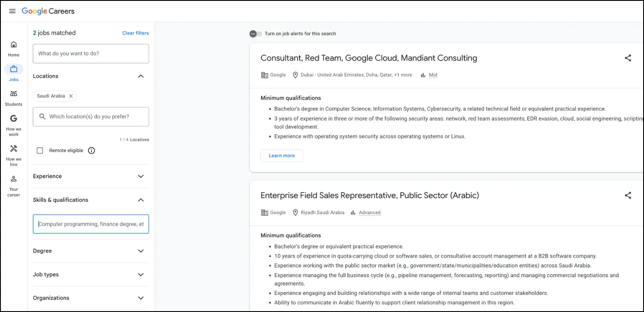Click the location search magnifier icon
This screenshot has height=312, width=644.
coord(42,116)
